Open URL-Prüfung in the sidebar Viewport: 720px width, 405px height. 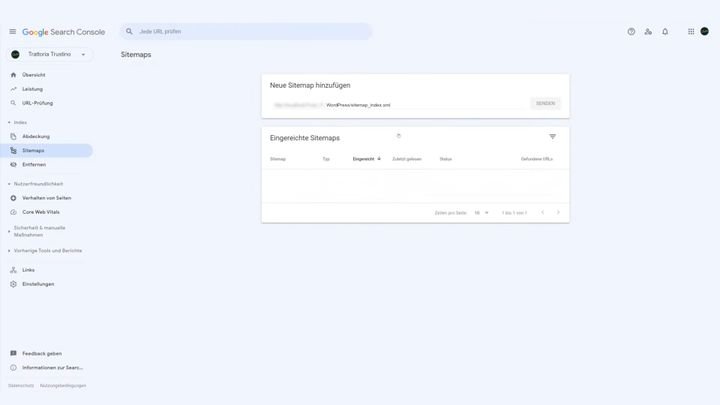[x=38, y=103]
